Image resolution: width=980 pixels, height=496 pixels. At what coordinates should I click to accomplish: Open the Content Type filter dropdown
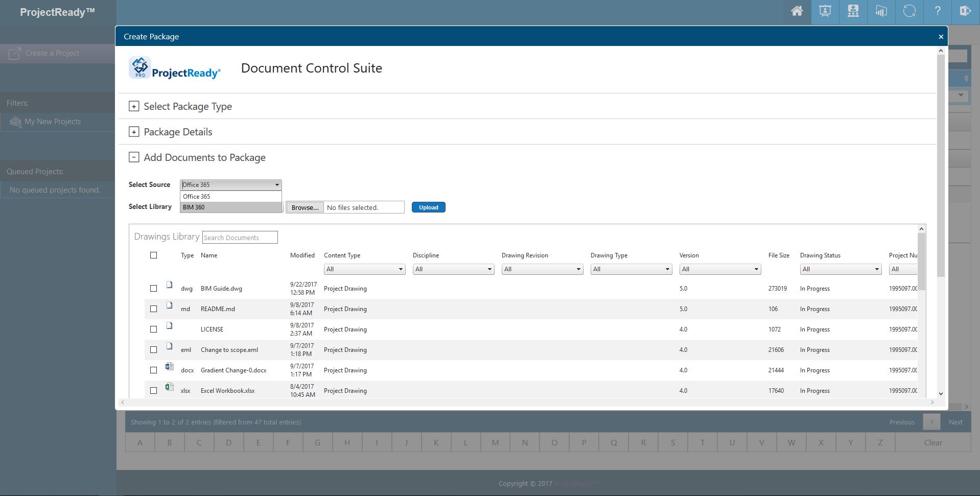coord(365,269)
